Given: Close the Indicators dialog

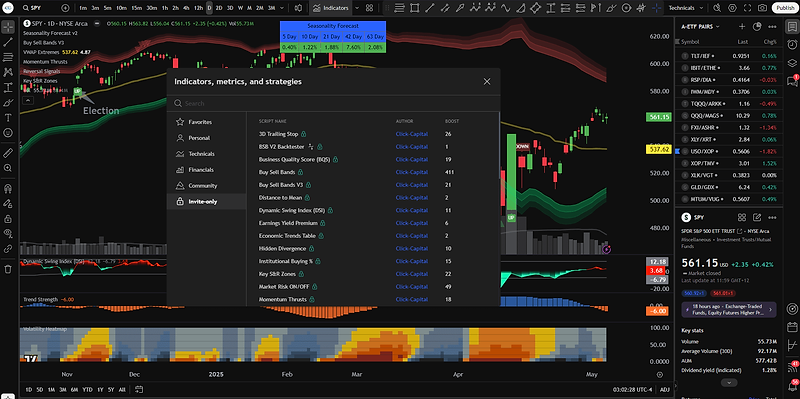Looking at the screenshot, I should [487, 82].
